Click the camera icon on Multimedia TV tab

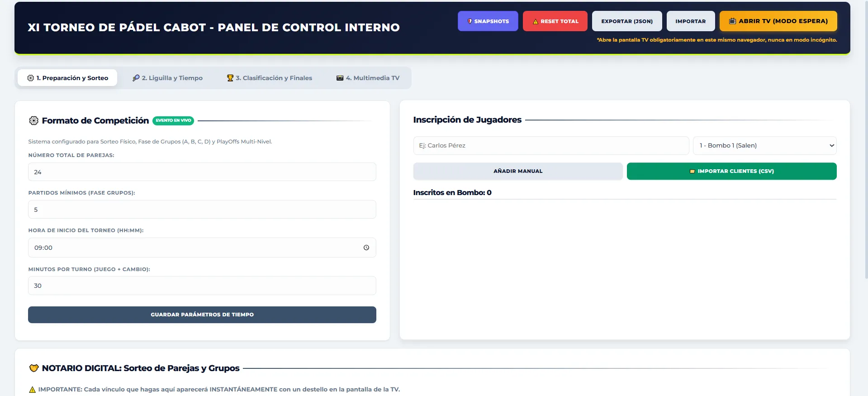[340, 78]
